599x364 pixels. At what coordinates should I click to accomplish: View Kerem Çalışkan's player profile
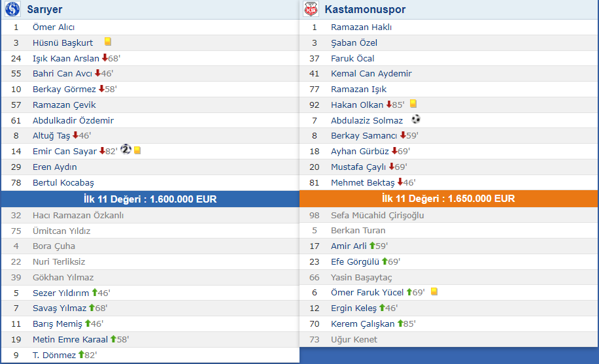coord(363,324)
